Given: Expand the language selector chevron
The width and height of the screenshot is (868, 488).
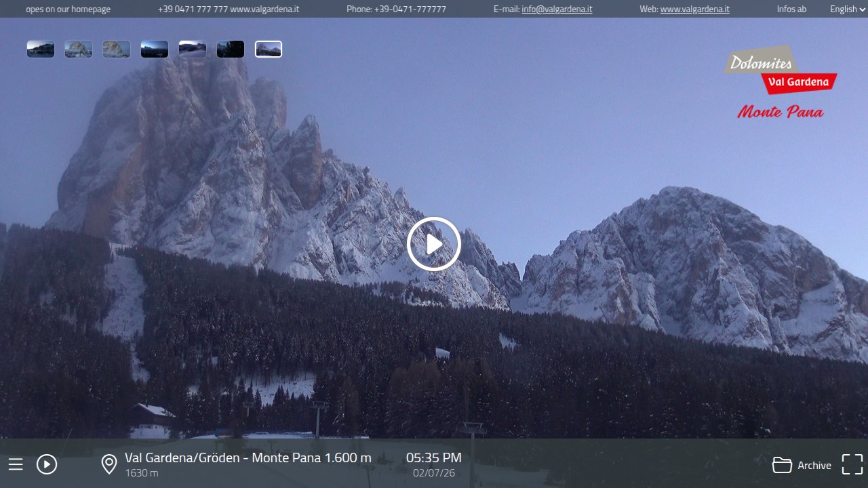Looking at the screenshot, I should click(862, 9).
